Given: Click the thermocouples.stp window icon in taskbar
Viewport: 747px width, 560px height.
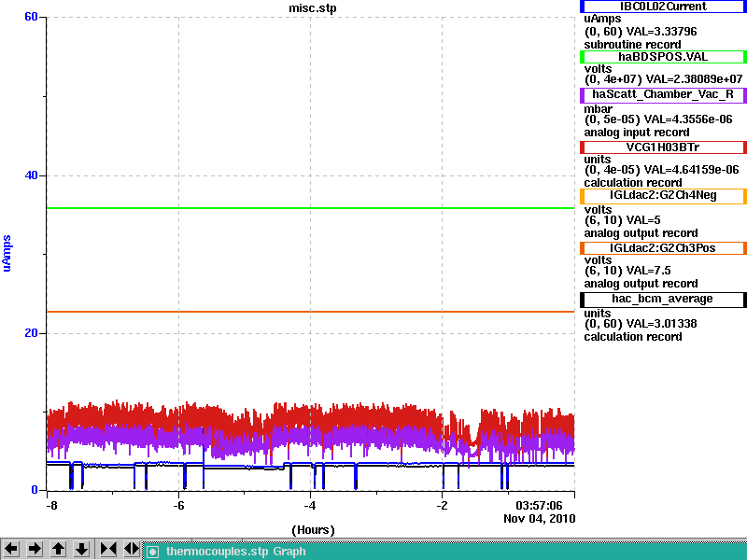Looking at the screenshot, I should [152, 552].
